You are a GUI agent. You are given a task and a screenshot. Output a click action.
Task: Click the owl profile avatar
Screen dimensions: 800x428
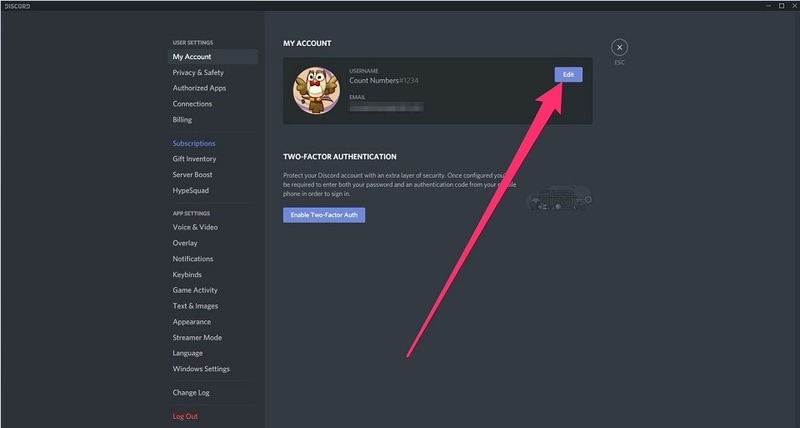313,89
